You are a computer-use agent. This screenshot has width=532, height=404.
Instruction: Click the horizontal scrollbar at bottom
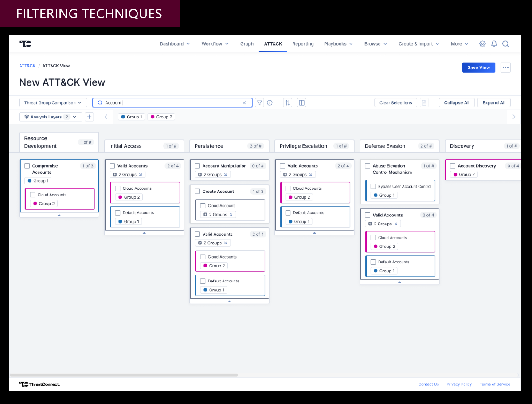coord(124,375)
